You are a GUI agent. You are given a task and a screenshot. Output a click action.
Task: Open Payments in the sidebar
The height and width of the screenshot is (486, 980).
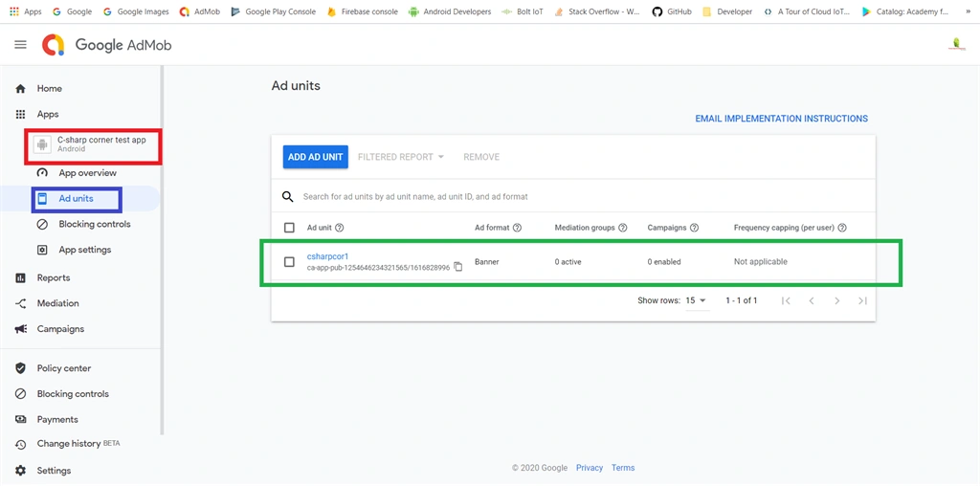57,420
